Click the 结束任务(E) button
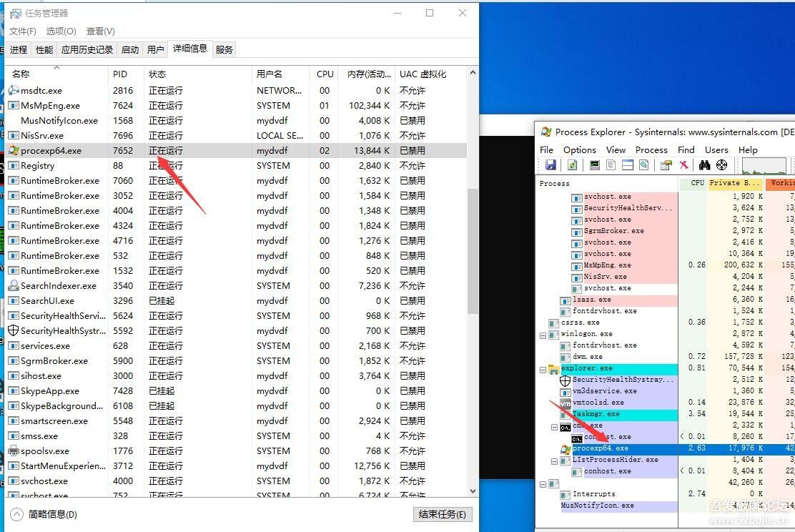The image size is (795, 532). click(x=443, y=514)
